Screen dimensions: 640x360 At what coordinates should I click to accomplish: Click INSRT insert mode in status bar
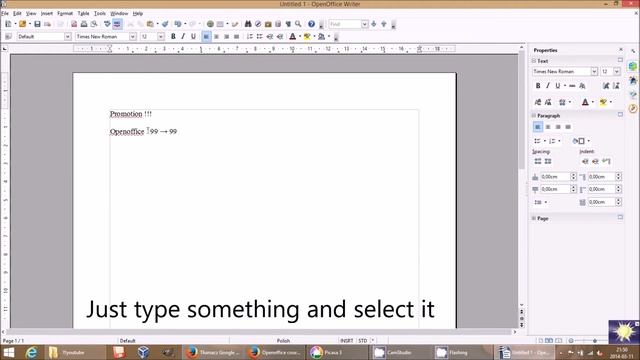pos(347,340)
